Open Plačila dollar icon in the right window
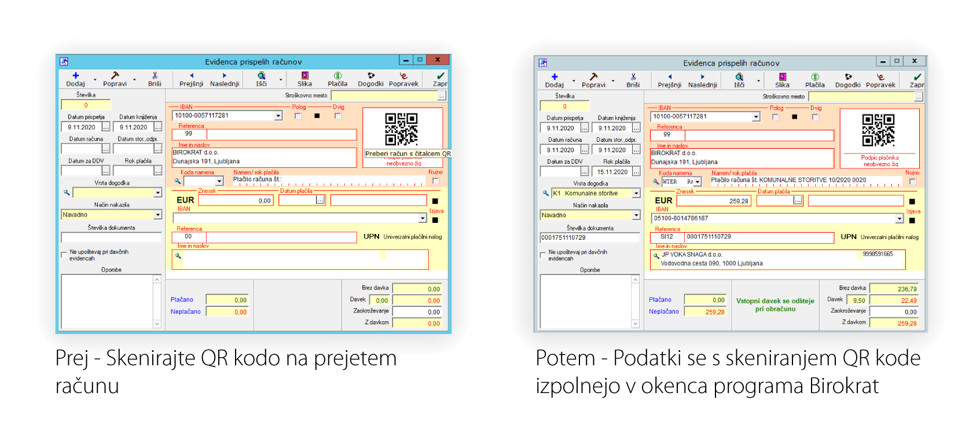Viewport: 980px width, 422px height. 814,77
